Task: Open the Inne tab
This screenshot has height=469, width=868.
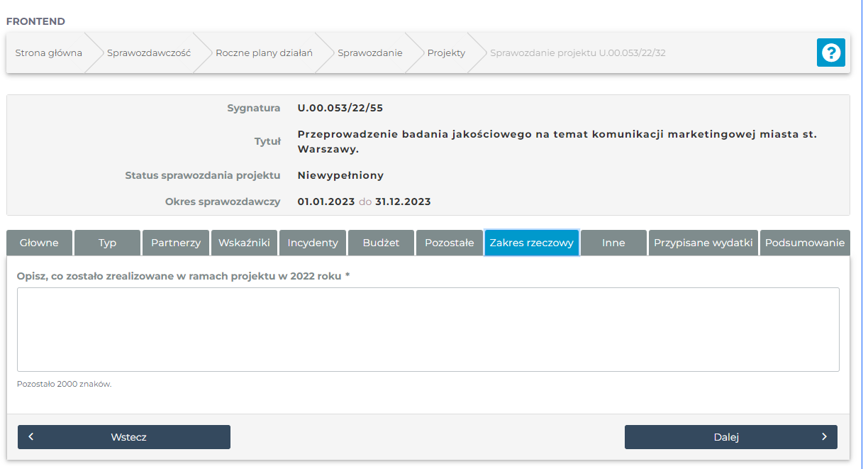Action: (613, 243)
